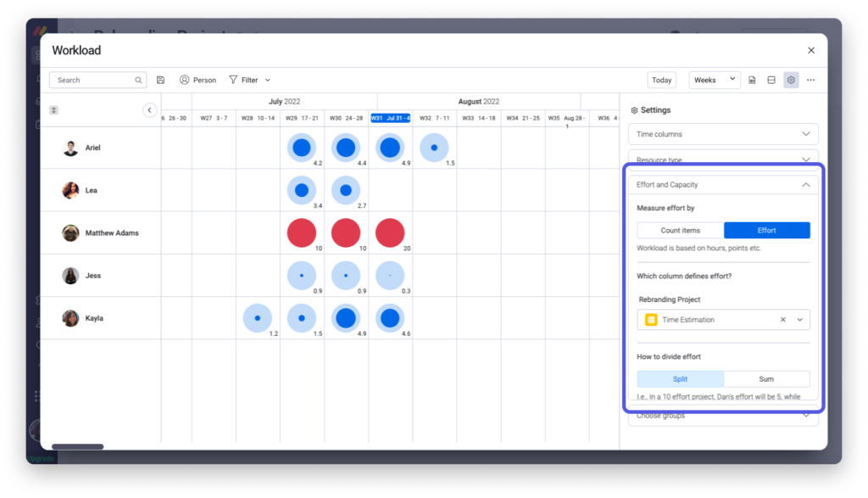Click the yellow Time Estimation column icon

click(651, 320)
